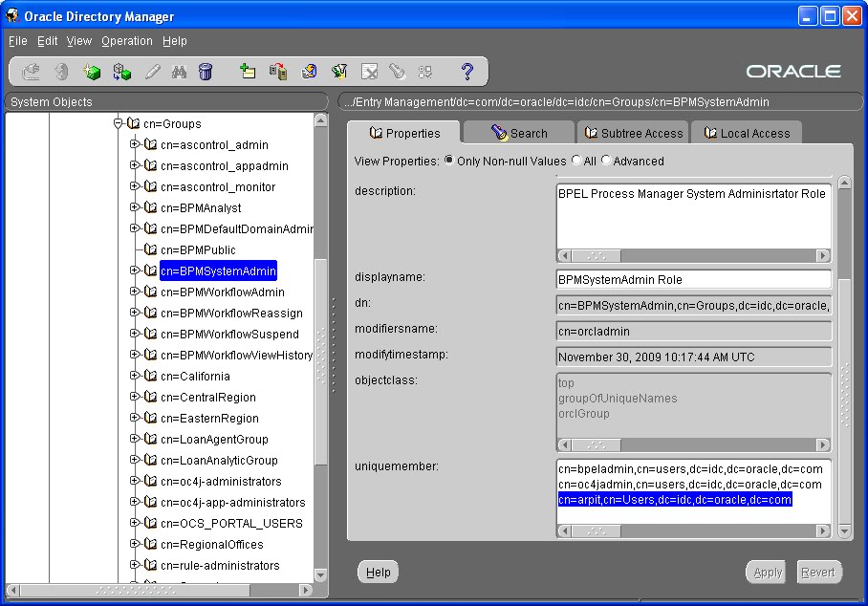Select Only Non-null Values radio button
The height and width of the screenshot is (606, 868).
(x=449, y=161)
